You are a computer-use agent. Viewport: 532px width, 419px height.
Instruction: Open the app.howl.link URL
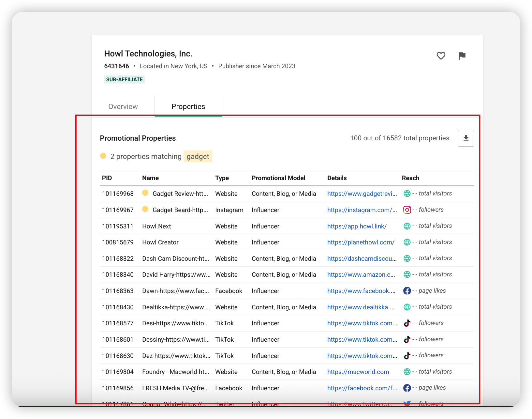[x=357, y=226]
